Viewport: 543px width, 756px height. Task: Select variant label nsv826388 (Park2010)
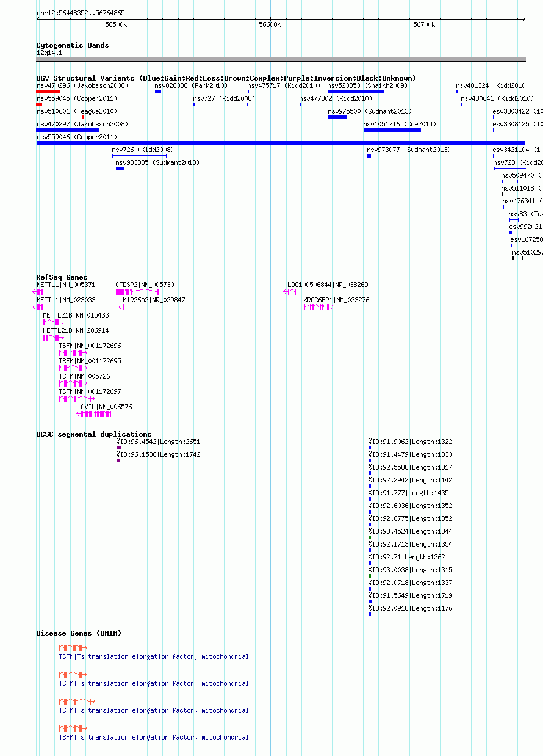(191, 86)
